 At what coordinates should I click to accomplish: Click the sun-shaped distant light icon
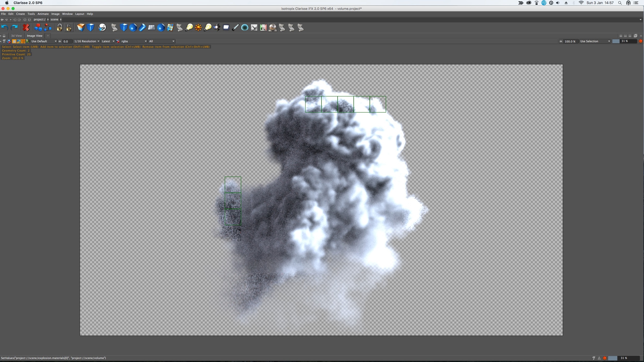tap(198, 28)
